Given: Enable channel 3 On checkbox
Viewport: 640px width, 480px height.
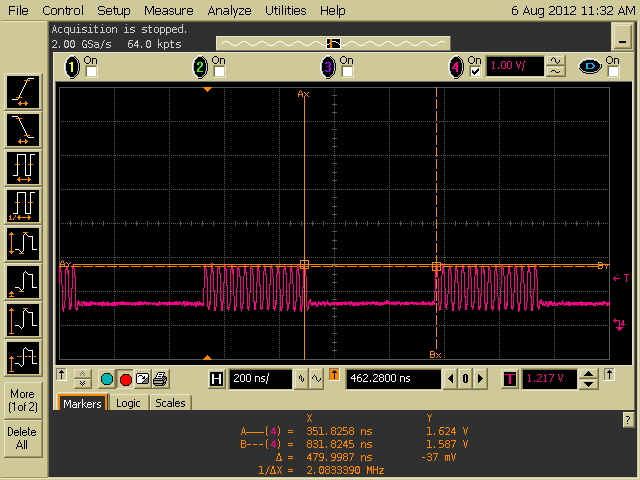Looking at the screenshot, I should pyautogui.click(x=347, y=72).
